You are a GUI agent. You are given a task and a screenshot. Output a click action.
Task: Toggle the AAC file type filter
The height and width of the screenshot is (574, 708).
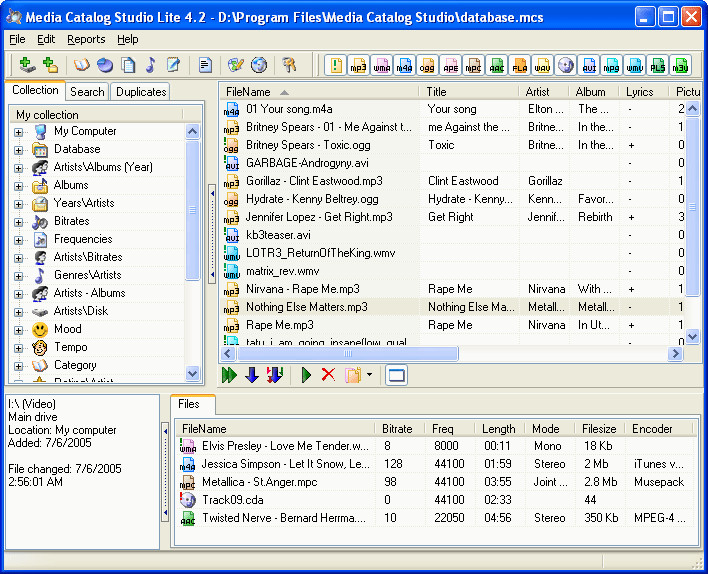click(x=497, y=65)
